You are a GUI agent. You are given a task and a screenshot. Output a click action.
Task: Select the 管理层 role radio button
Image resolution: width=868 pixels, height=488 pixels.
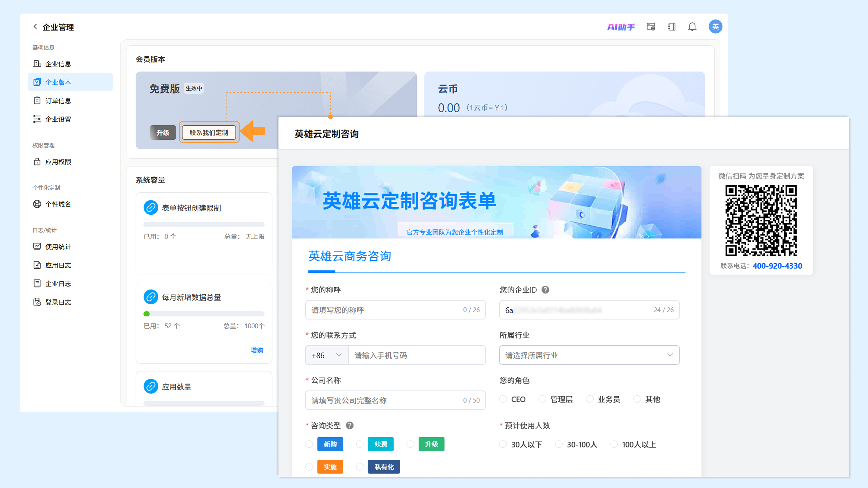pos(542,399)
